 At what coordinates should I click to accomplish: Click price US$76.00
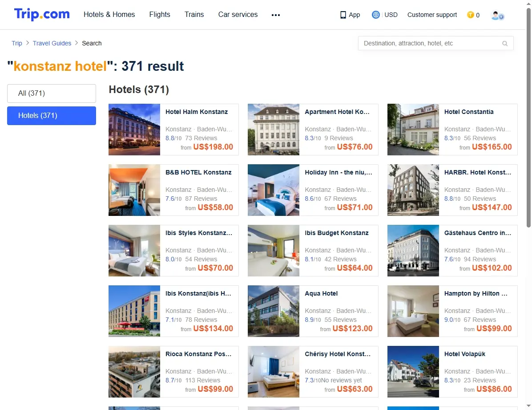355,147
